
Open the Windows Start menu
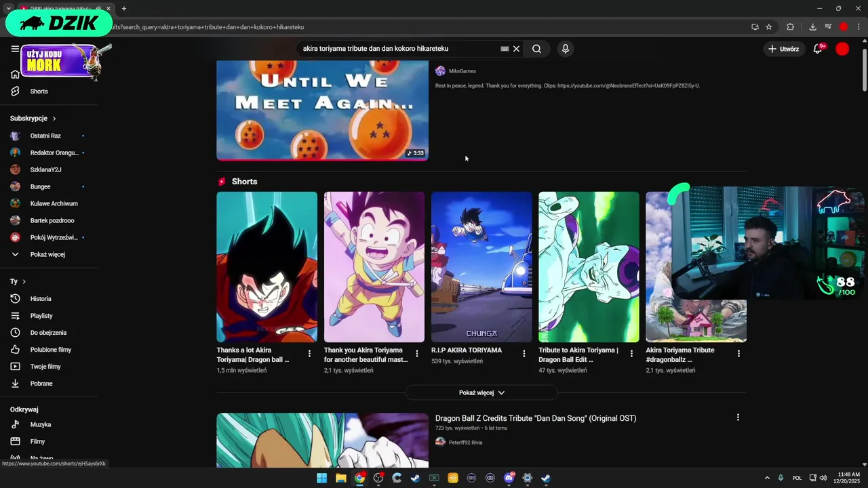coord(321,478)
